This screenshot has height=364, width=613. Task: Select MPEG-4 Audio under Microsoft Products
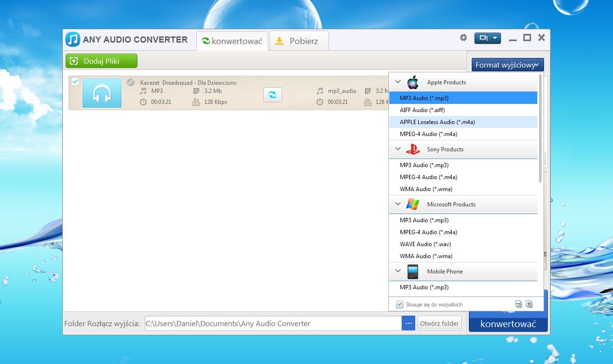(x=463, y=232)
